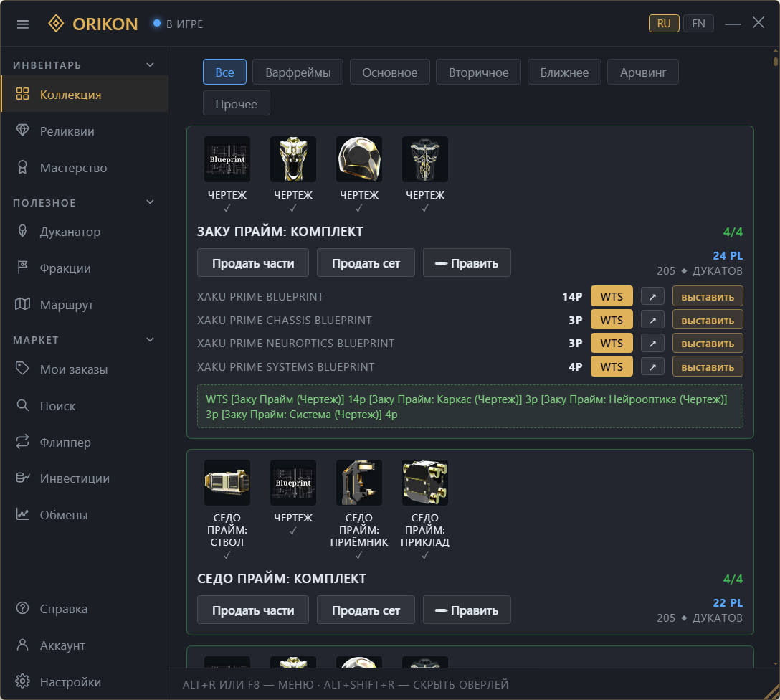Open the hamburger menu icon
Image resolution: width=780 pixels, height=700 pixels.
click(23, 24)
